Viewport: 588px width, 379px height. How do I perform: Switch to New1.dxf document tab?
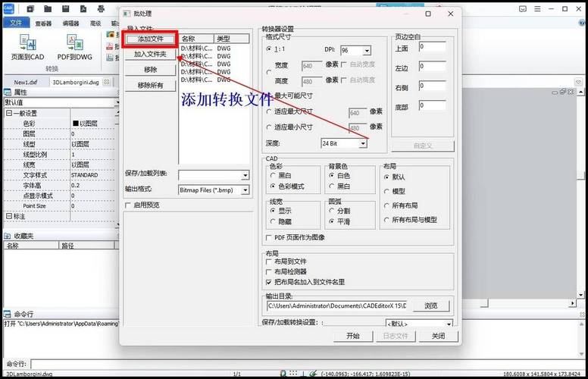click(x=26, y=82)
